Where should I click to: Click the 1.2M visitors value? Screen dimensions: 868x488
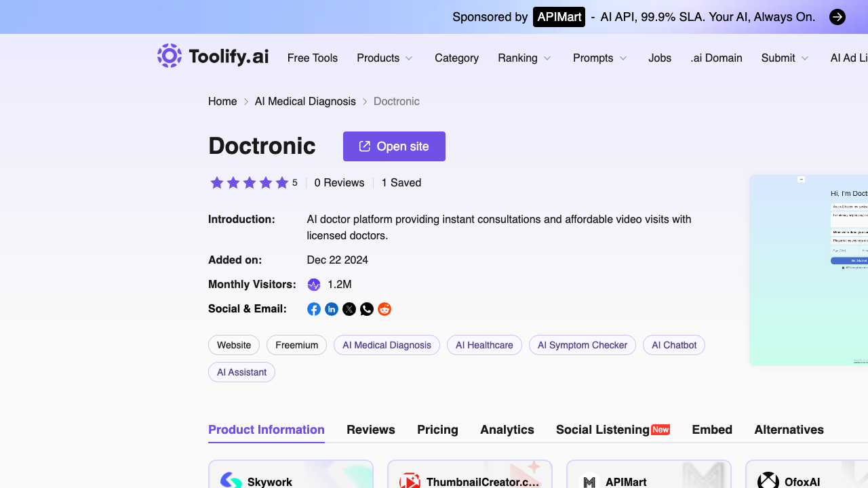(x=340, y=285)
